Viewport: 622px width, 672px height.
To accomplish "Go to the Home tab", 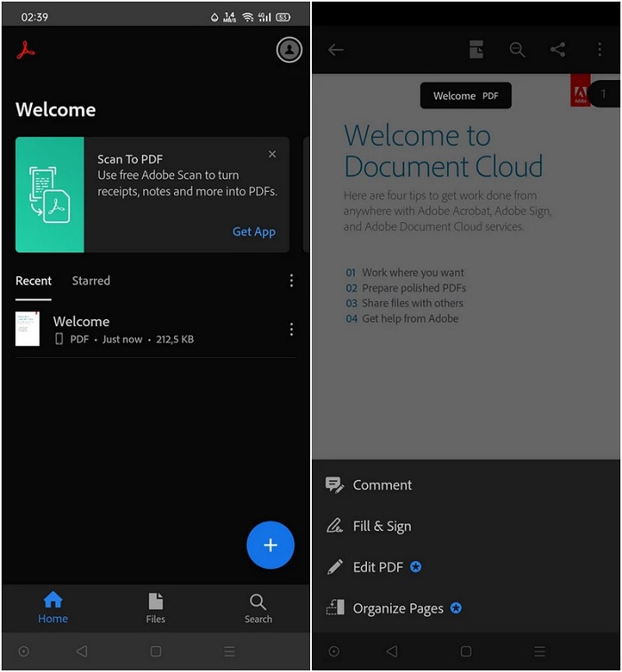I will point(53,608).
